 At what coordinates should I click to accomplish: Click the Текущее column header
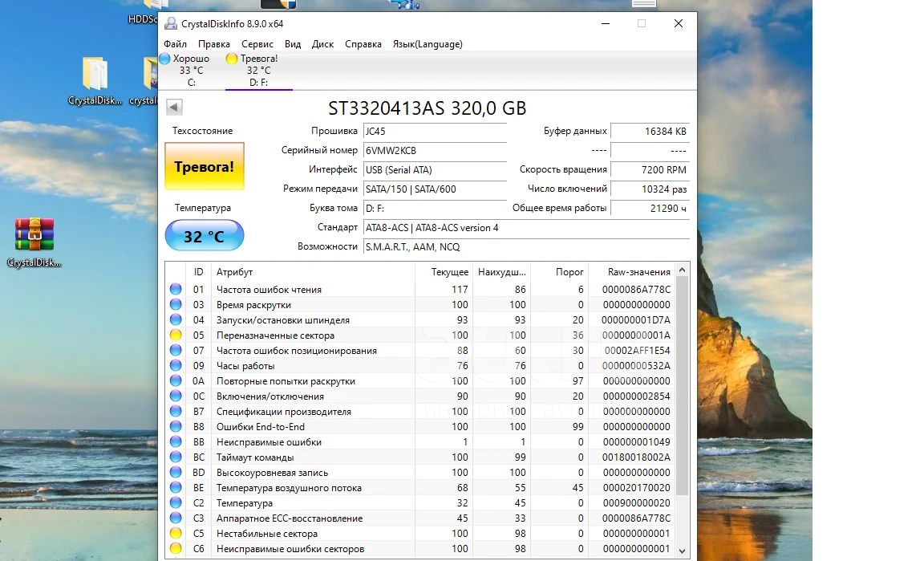coord(444,272)
